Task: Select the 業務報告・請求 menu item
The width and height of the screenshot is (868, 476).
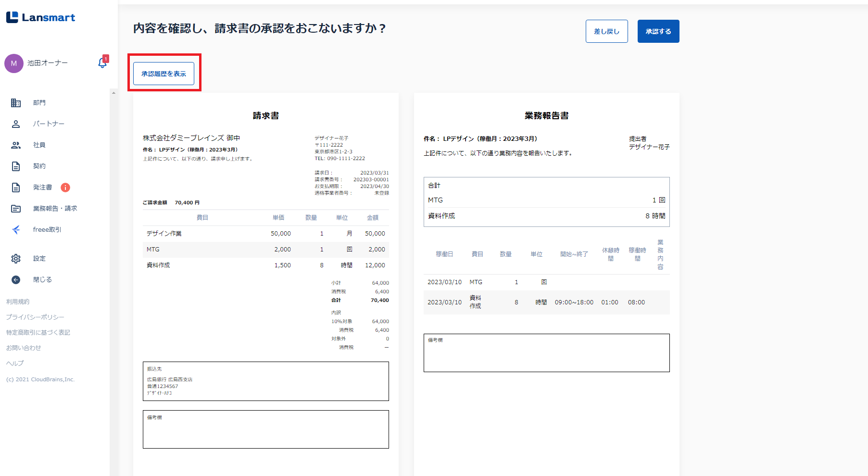Action: click(x=55, y=209)
